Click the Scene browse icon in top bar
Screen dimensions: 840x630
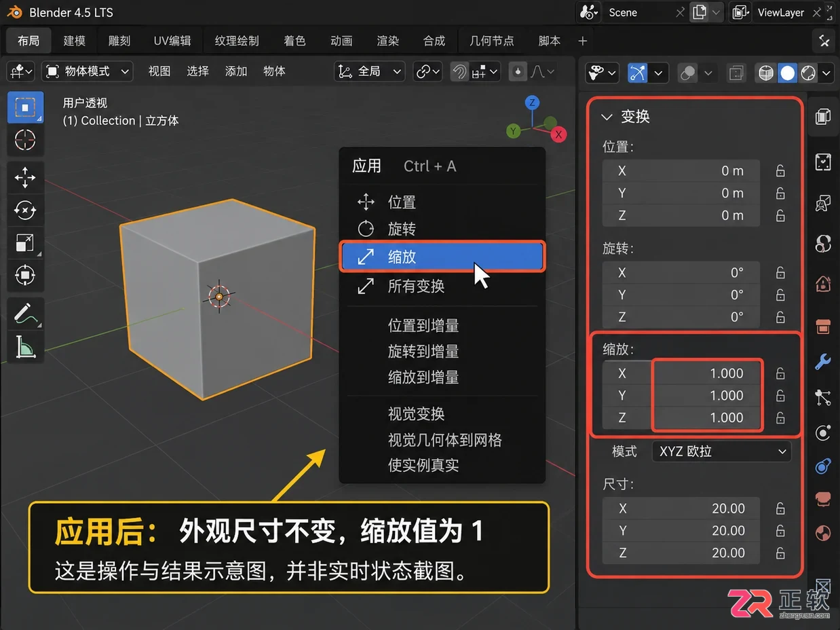tap(590, 12)
